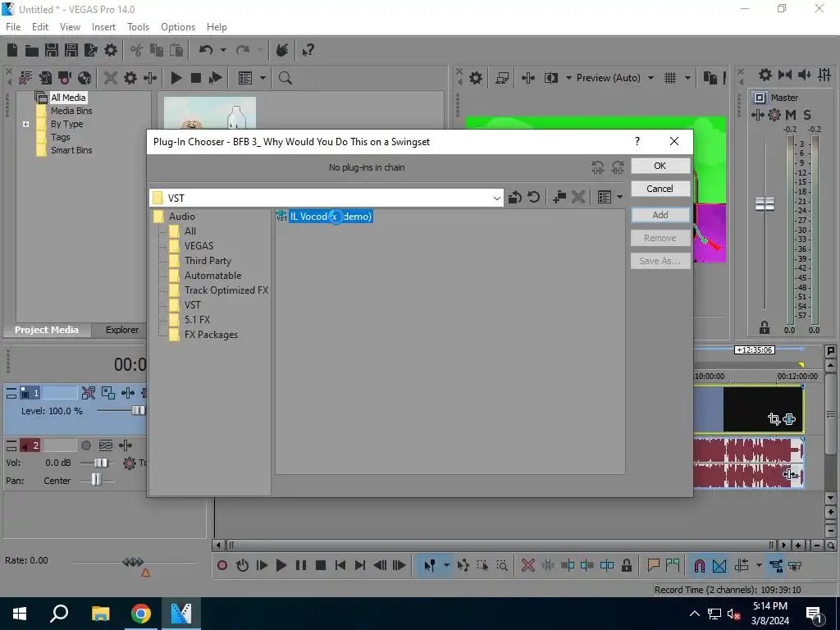Click Master bus Mute button M

pyautogui.click(x=791, y=115)
